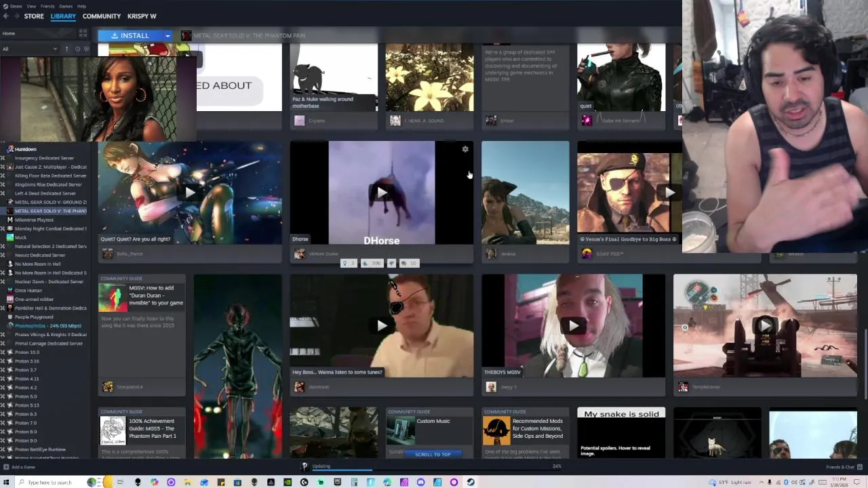Screen dimensions: 868x488
Task: Toggle sort direction arrow in library filter
Action: click(x=66, y=49)
